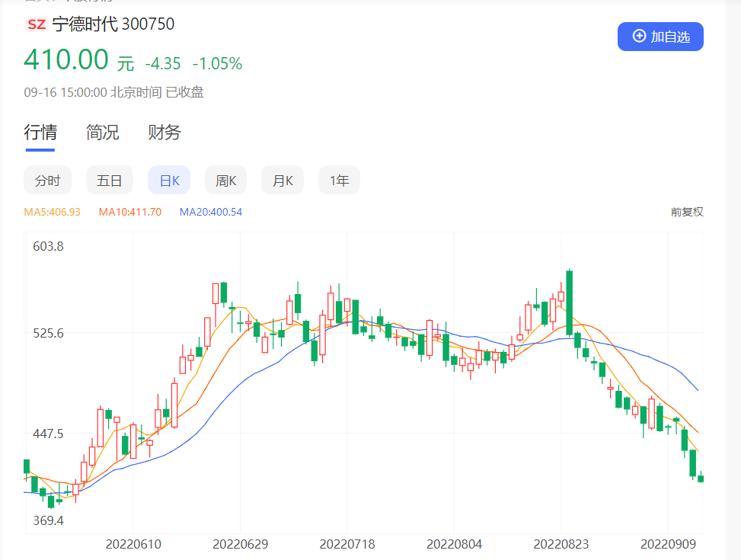Add stock to watchlist via 加自选
Image resolution: width=741 pixels, height=560 pixels.
coord(660,37)
